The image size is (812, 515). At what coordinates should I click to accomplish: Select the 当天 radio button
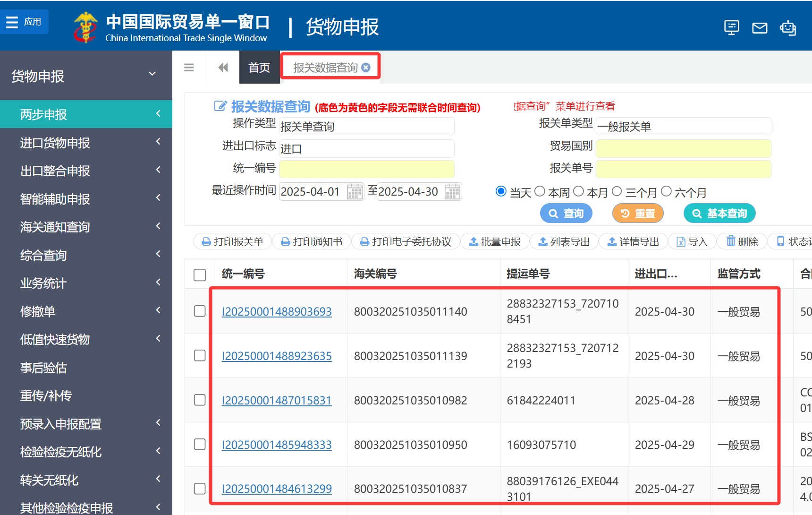[501, 191]
